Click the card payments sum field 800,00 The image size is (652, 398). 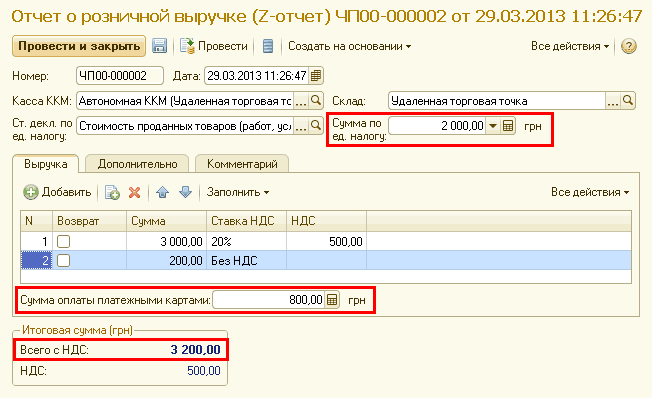[269, 300]
